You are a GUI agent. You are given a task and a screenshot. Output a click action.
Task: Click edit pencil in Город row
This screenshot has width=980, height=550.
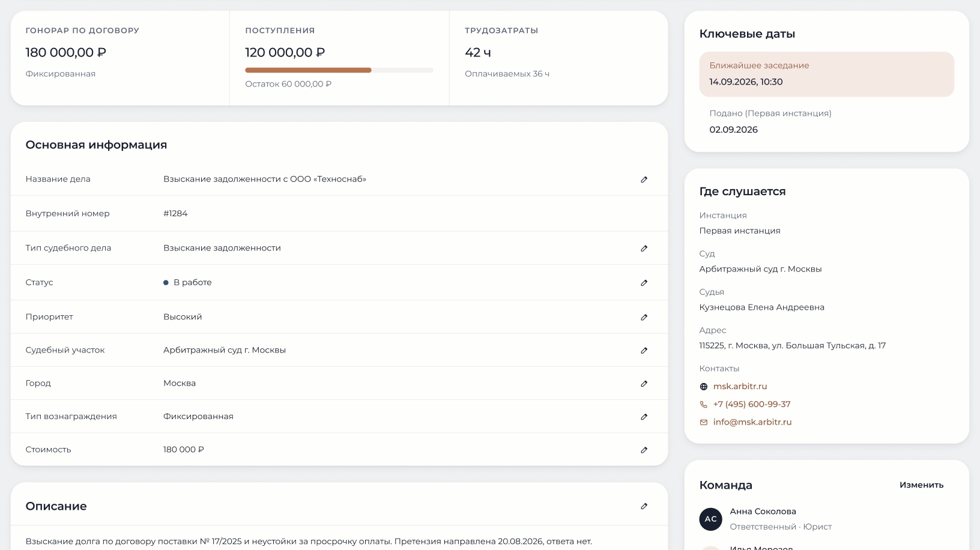point(644,384)
